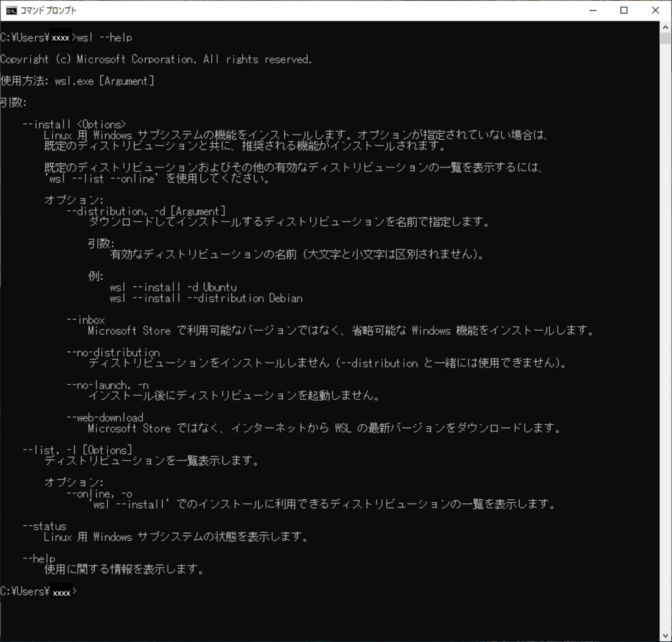Click the '--distribution, -d [Argument]' option text
This screenshot has height=642, width=672.
[146, 211]
